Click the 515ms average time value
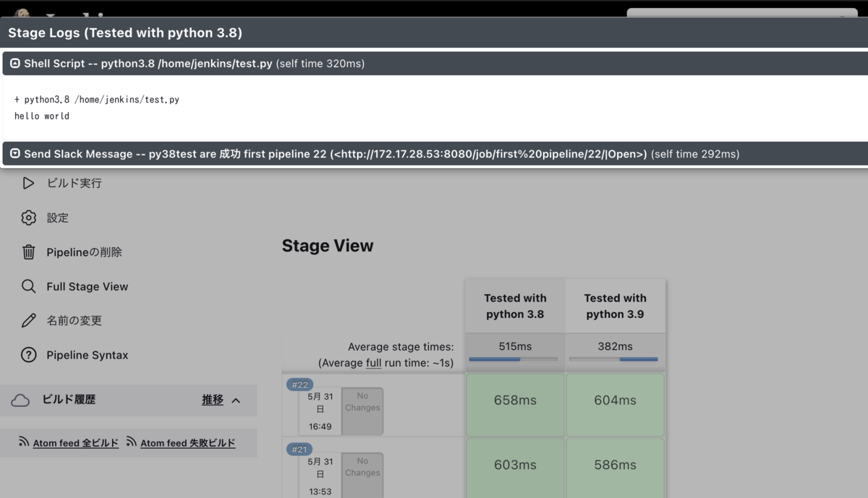This screenshot has width=868, height=498. (x=515, y=346)
